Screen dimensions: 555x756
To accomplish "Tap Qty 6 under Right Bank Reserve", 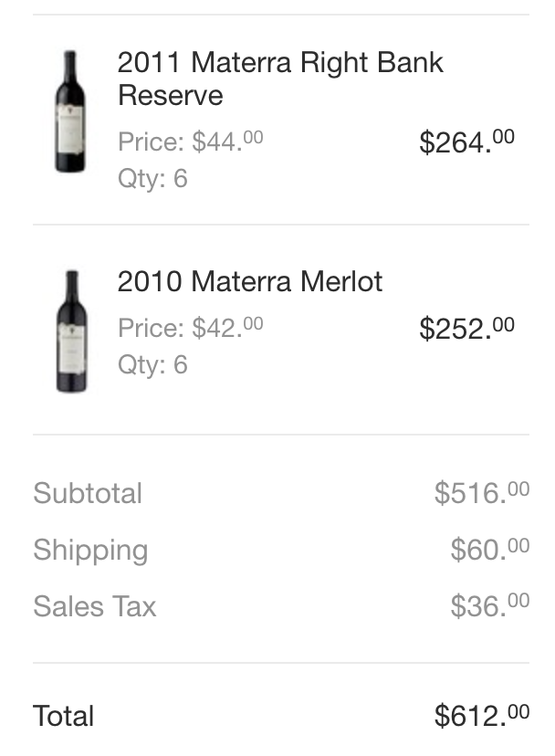I will (152, 178).
